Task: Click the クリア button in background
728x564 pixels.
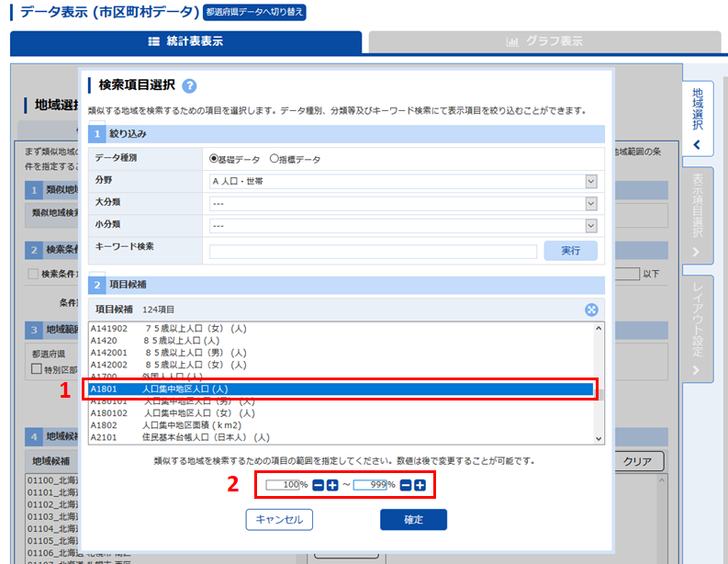Action: click(x=637, y=461)
